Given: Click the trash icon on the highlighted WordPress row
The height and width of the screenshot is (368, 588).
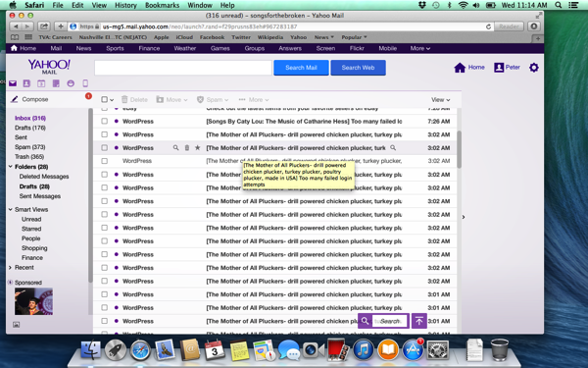Looking at the screenshot, I should [x=187, y=148].
